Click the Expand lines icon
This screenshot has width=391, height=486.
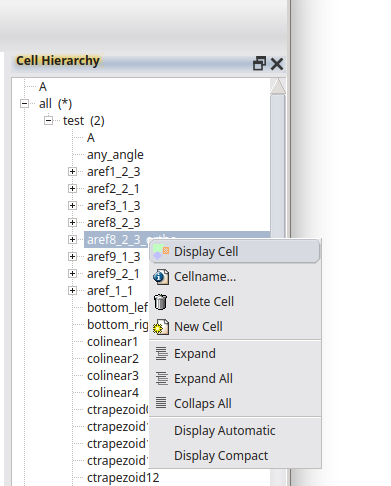tap(162, 354)
